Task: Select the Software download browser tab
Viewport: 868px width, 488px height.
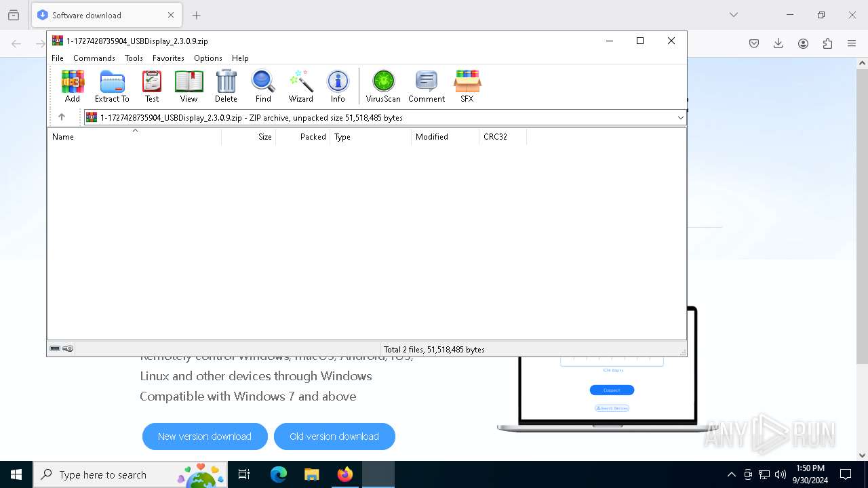Action: [x=106, y=15]
